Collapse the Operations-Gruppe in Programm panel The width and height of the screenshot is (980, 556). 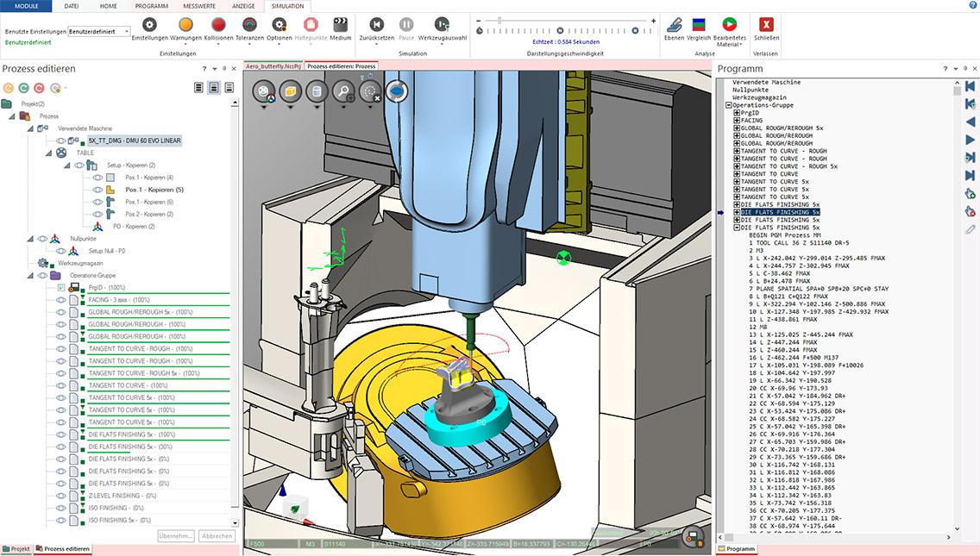[x=729, y=105]
